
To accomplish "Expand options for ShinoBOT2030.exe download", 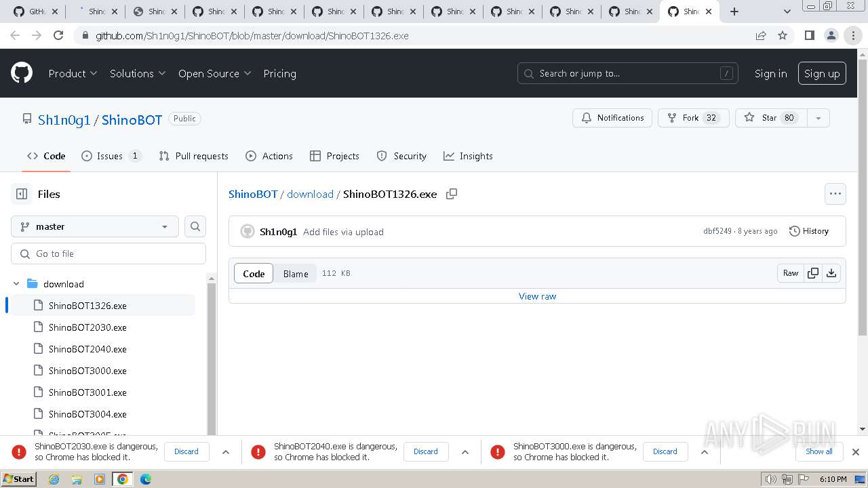I will 226,451.
